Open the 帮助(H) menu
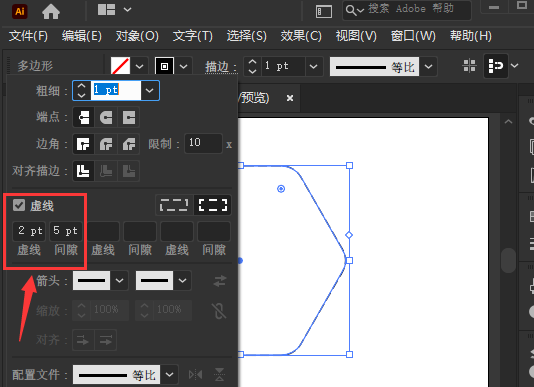The image size is (534, 387). point(471,36)
